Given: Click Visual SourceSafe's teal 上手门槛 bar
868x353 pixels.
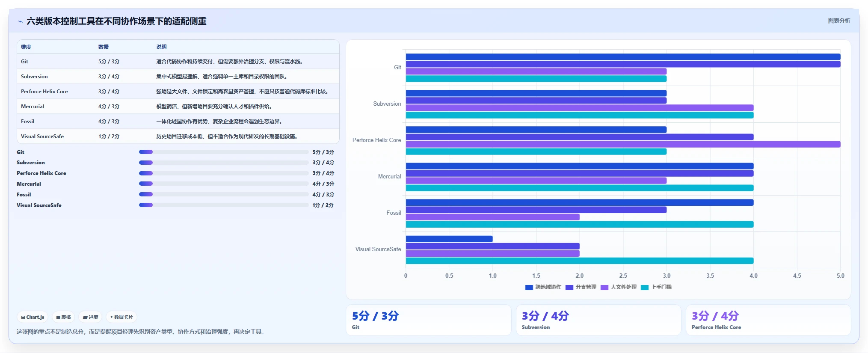Looking at the screenshot, I should pyautogui.click(x=580, y=261).
